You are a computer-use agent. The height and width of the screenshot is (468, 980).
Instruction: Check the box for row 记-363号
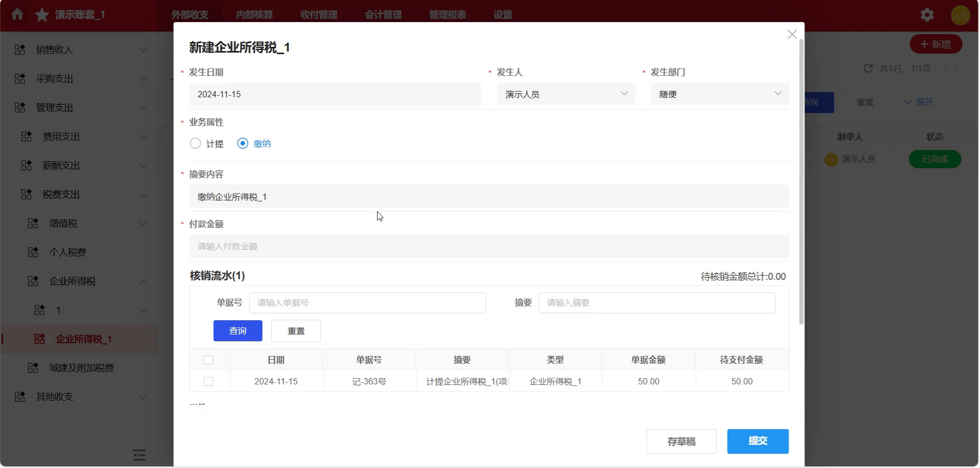[x=208, y=382]
